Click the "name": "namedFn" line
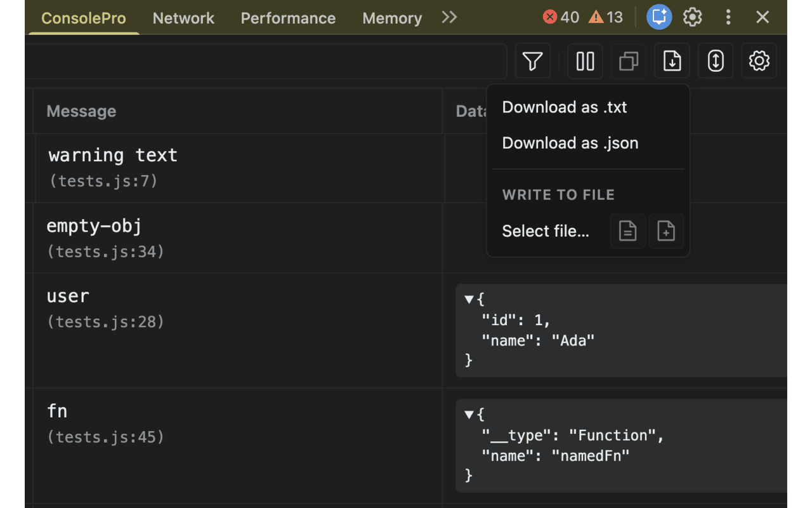This screenshot has width=812, height=508. click(x=556, y=455)
